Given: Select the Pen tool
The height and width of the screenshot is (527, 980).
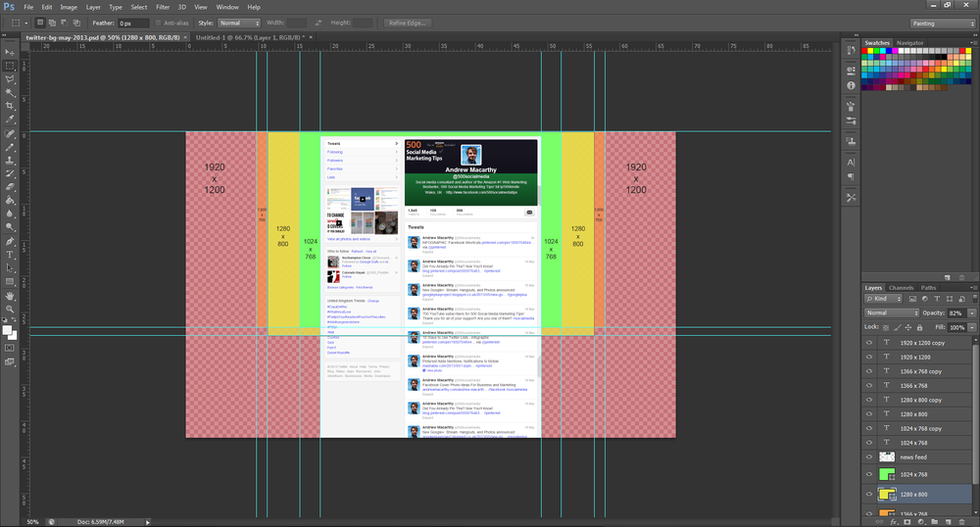Looking at the screenshot, I should click(10, 242).
